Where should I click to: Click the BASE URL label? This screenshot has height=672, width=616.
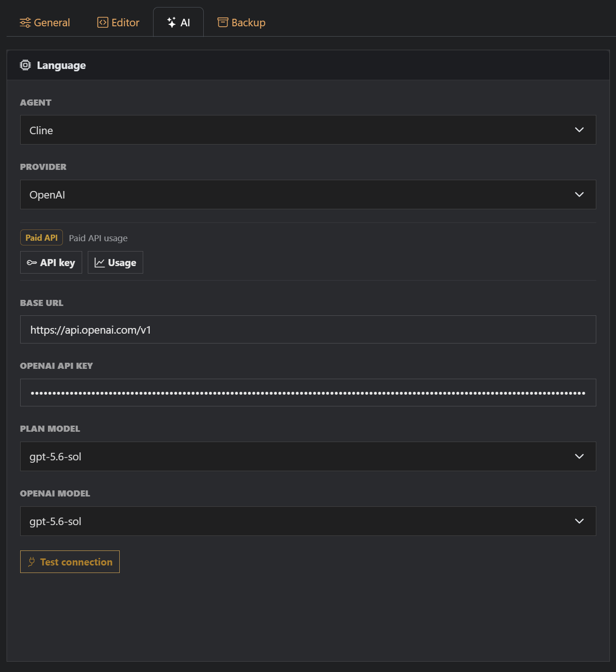pos(42,303)
